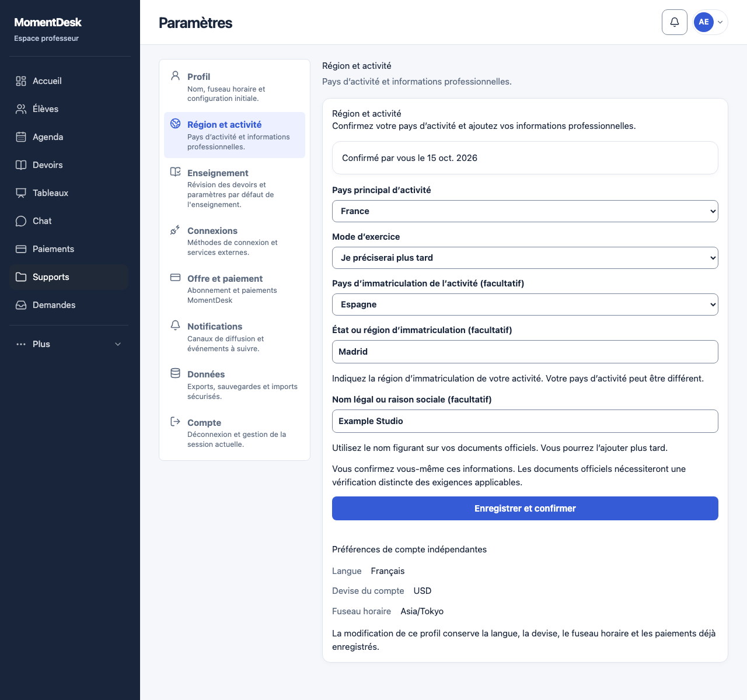
Task: Click the Élèves people icon
Action: coord(21,109)
